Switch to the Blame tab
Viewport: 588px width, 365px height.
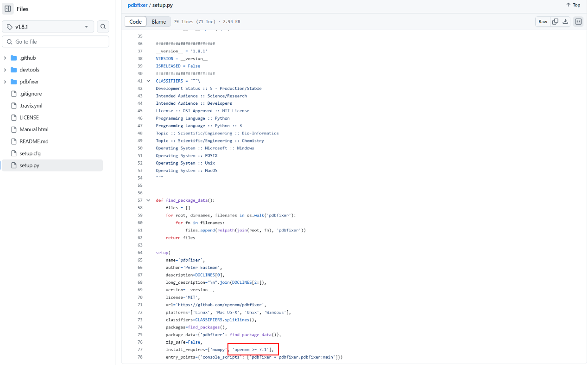[158, 21]
